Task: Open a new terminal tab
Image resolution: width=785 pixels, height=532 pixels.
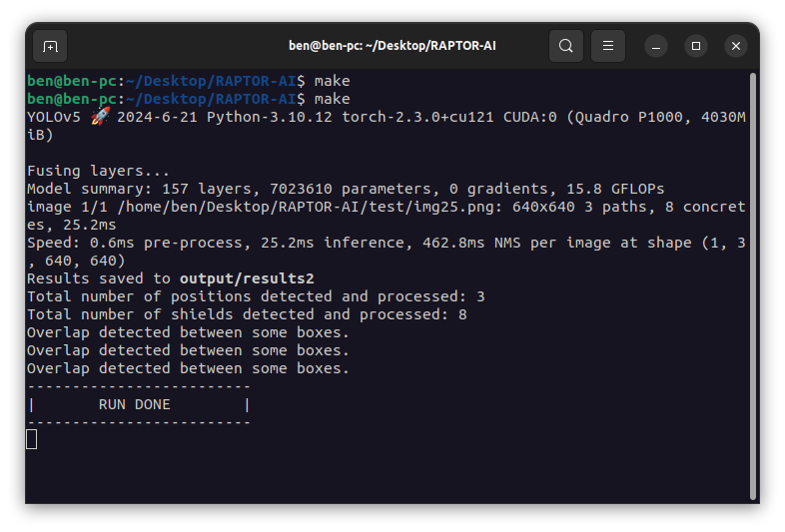Action: pyautogui.click(x=50, y=46)
